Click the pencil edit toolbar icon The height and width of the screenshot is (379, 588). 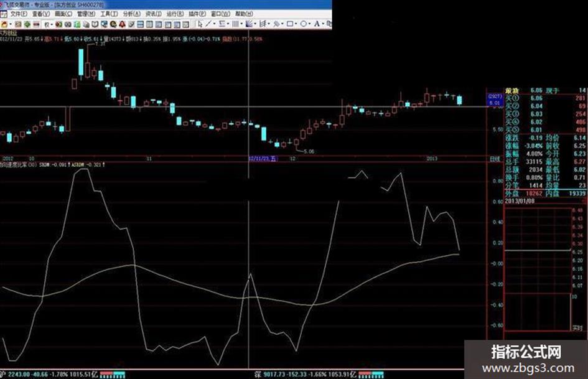click(x=131, y=24)
